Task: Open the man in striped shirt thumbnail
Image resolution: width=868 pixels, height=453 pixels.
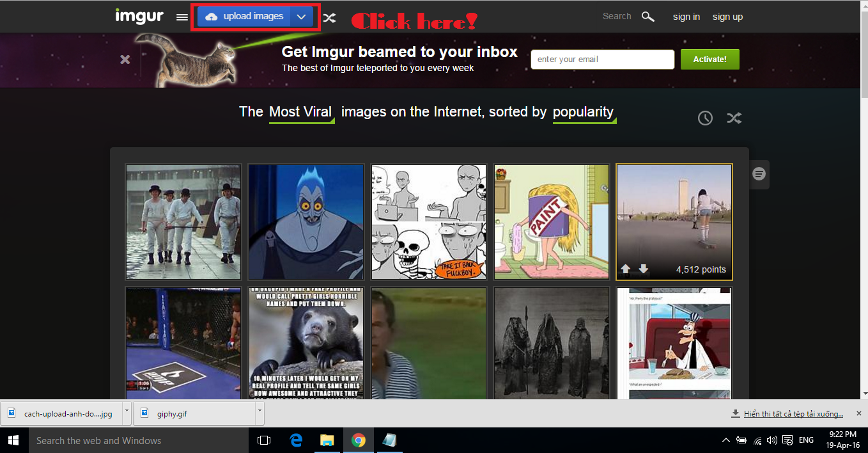Action: (429, 343)
